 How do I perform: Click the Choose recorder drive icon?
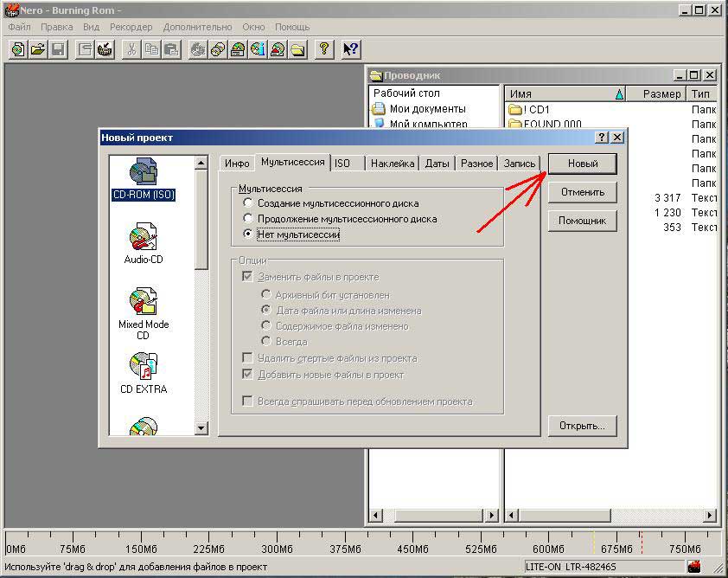click(x=238, y=48)
